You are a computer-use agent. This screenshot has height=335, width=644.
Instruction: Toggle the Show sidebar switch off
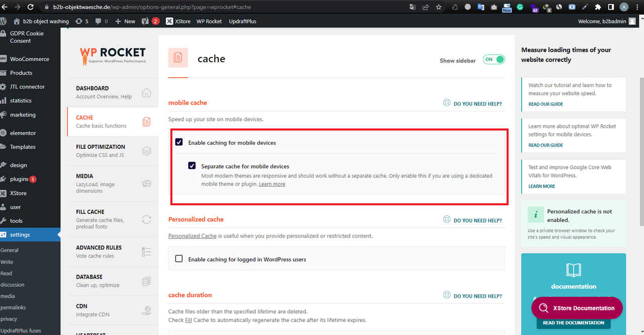494,59
